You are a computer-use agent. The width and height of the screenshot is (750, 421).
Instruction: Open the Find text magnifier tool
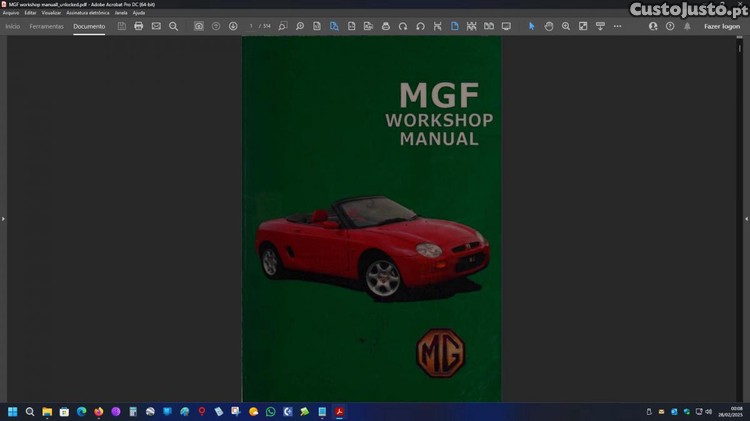click(x=173, y=26)
